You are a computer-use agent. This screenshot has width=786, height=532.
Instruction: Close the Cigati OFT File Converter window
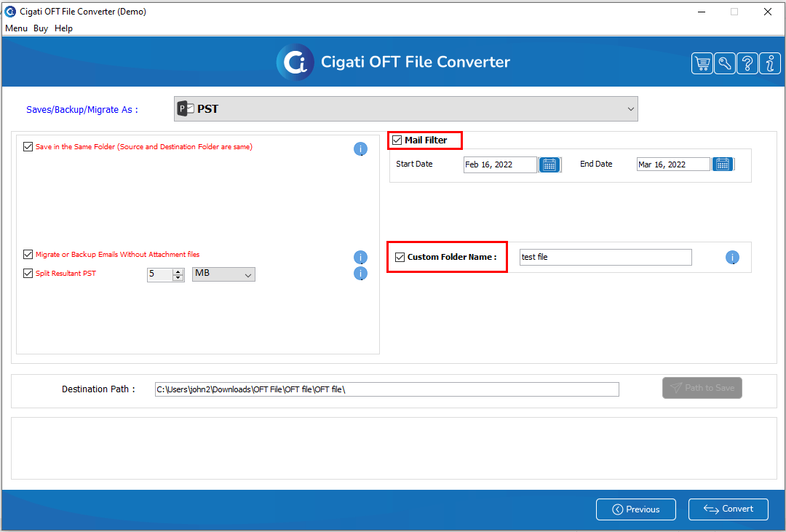(x=768, y=12)
